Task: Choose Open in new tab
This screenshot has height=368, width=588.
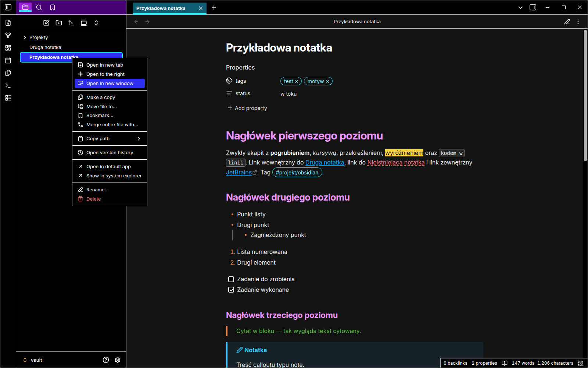Action: tap(110, 65)
